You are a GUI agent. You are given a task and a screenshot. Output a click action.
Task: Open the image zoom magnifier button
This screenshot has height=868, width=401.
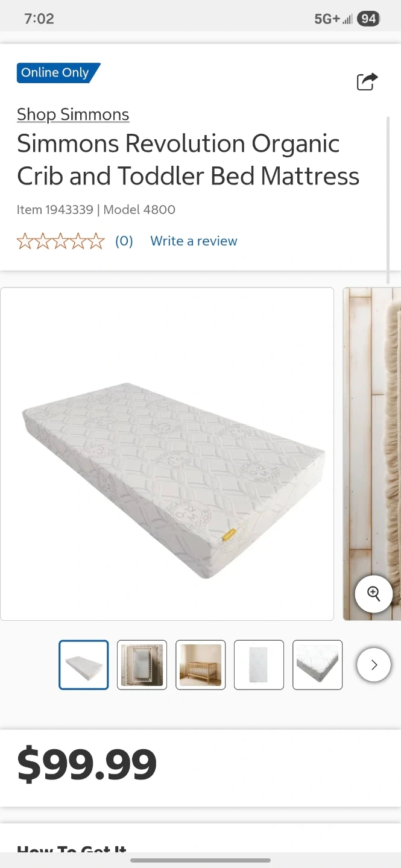374,594
